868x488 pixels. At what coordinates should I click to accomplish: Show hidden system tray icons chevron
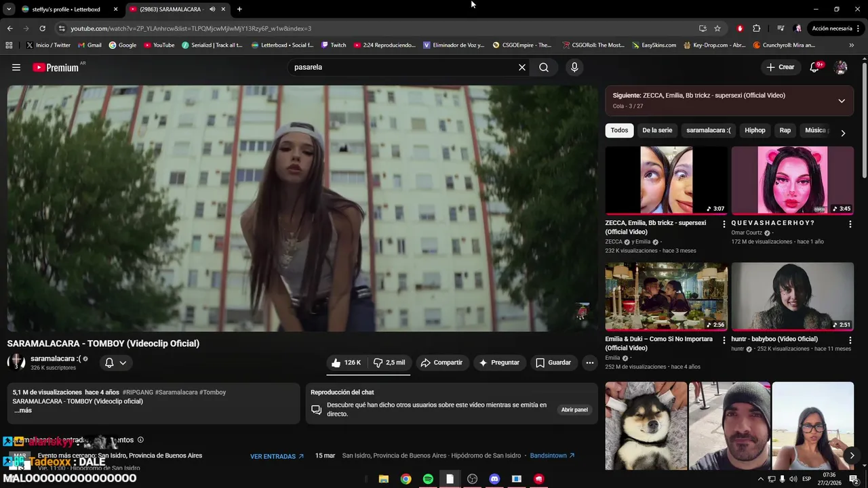[760, 479]
